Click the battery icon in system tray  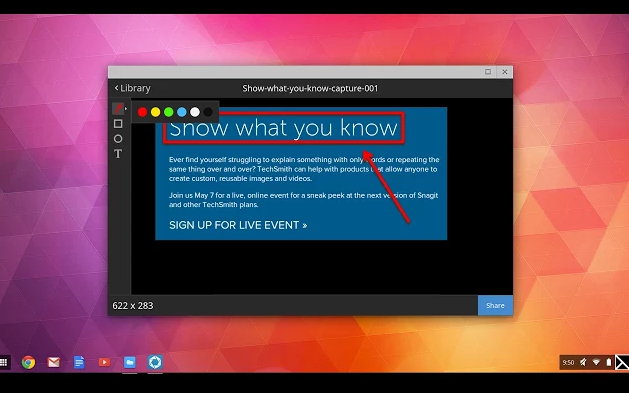pos(609,363)
